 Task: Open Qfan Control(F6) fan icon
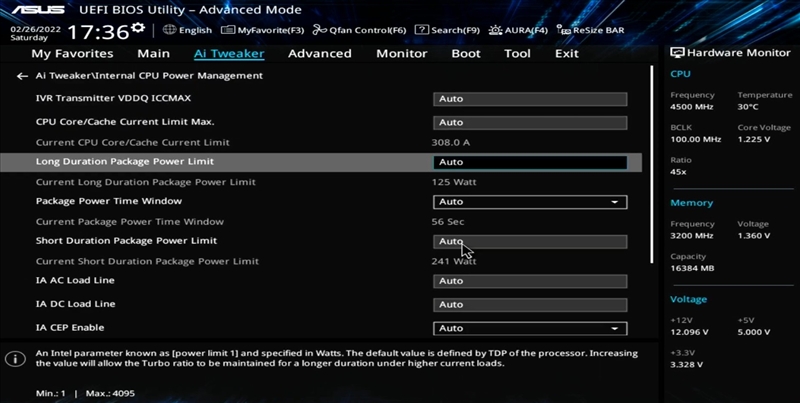coord(319,30)
